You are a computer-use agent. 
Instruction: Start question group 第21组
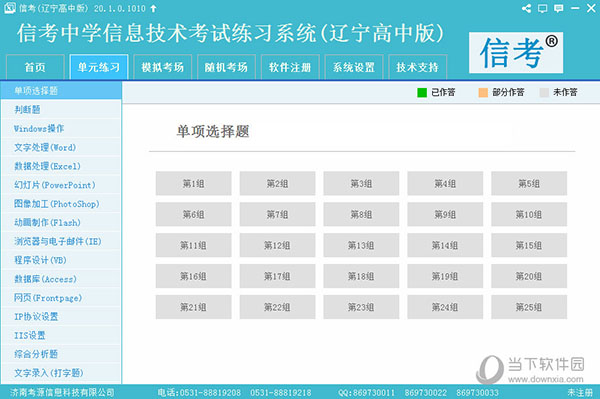click(x=194, y=307)
